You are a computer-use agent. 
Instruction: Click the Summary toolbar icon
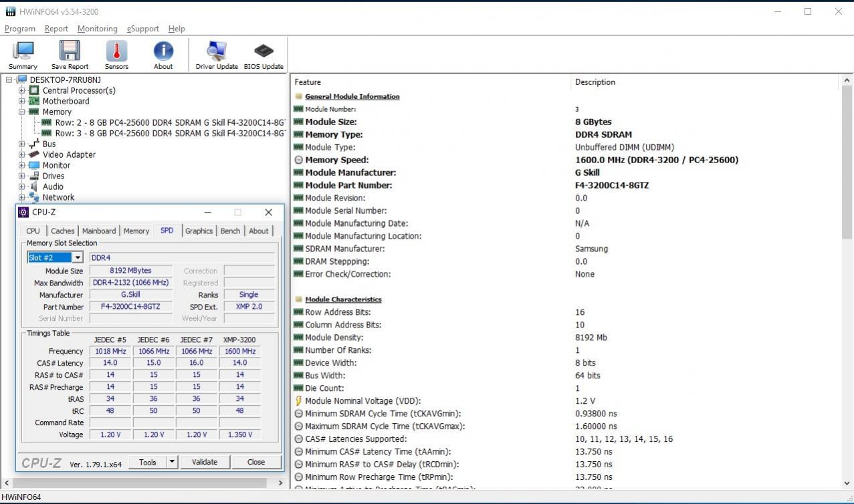[23, 53]
